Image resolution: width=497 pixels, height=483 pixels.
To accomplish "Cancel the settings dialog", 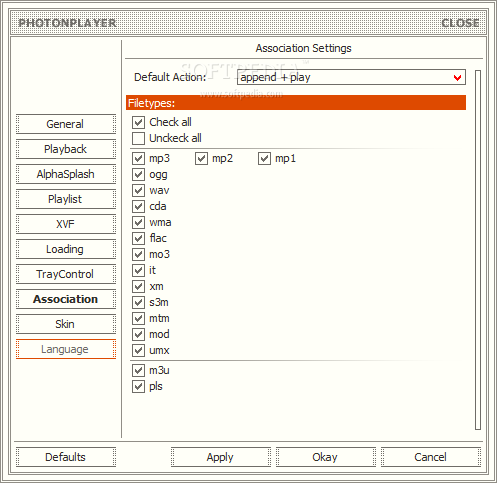I will [431, 457].
